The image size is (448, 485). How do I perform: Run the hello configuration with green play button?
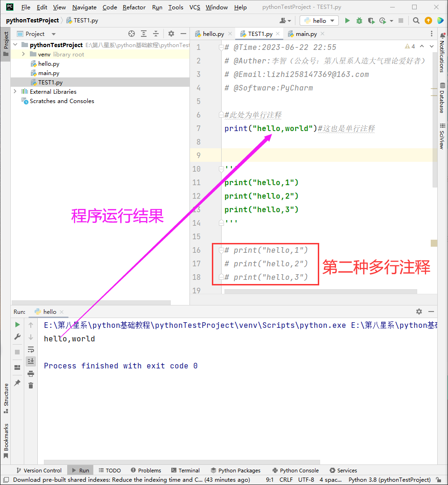click(347, 21)
